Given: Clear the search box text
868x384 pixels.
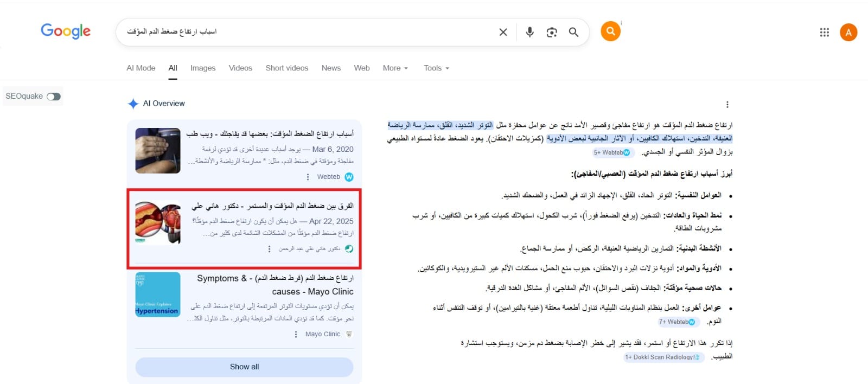Looking at the screenshot, I should coord(503,32).
